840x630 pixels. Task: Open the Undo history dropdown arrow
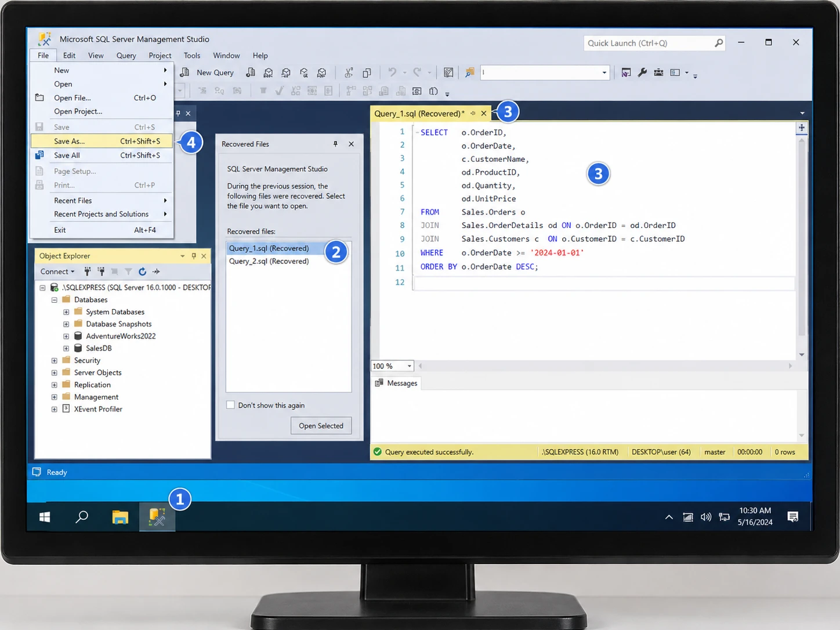pos(404,73)
